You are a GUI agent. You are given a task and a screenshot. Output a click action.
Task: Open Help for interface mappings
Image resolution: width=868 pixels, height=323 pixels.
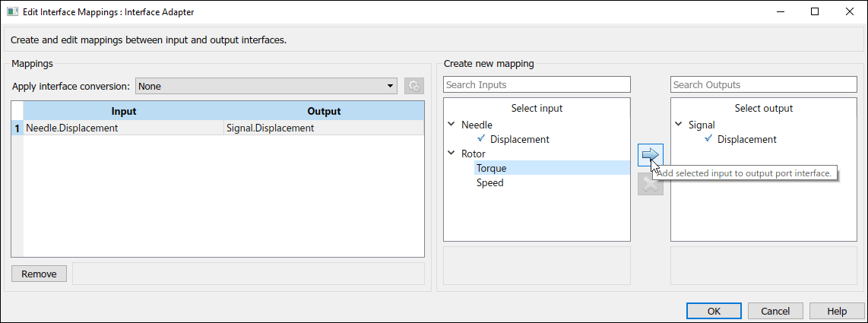[x=837, y=311]
